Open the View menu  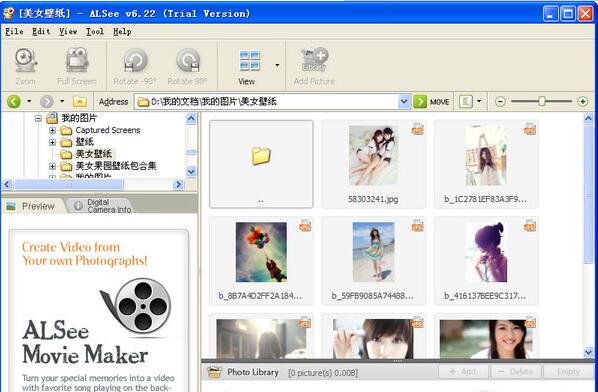coord(68,32)
